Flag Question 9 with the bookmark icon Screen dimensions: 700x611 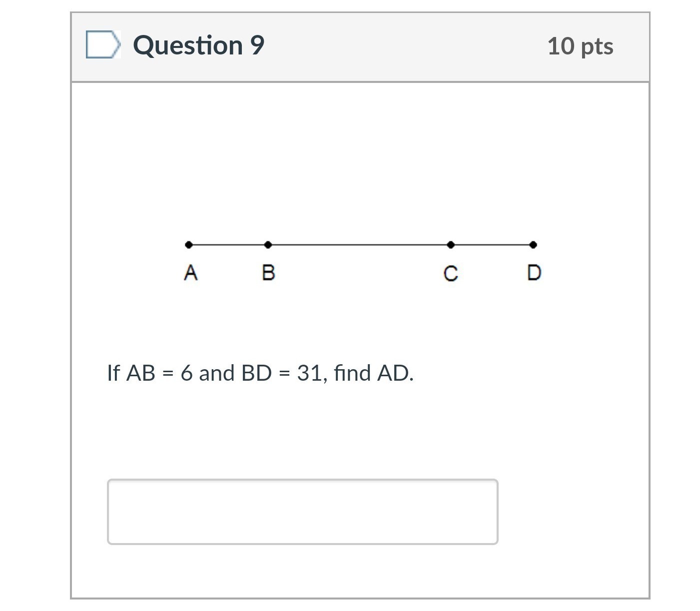click(x=103, y=45)
